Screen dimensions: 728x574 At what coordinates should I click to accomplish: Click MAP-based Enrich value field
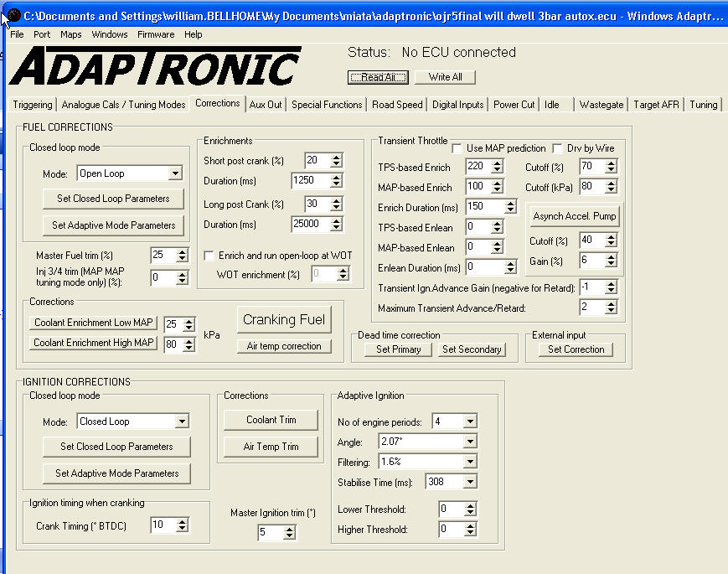[478, 187]
